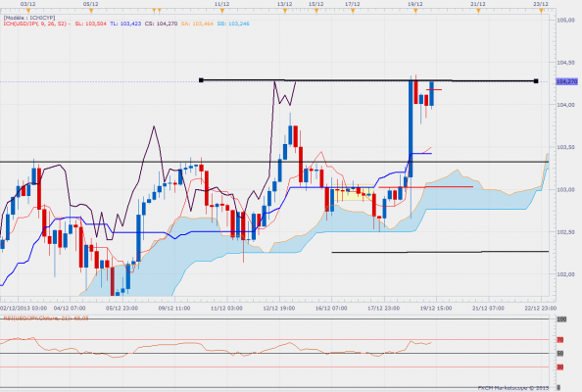Click the orange marker under 23/12
The image size is (582, 392).
click(541, 11)
